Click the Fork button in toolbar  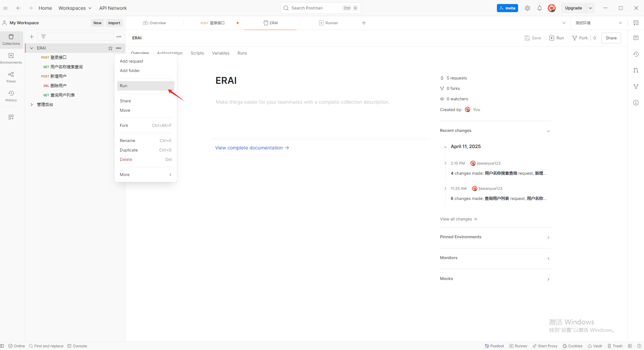point(580,38)
